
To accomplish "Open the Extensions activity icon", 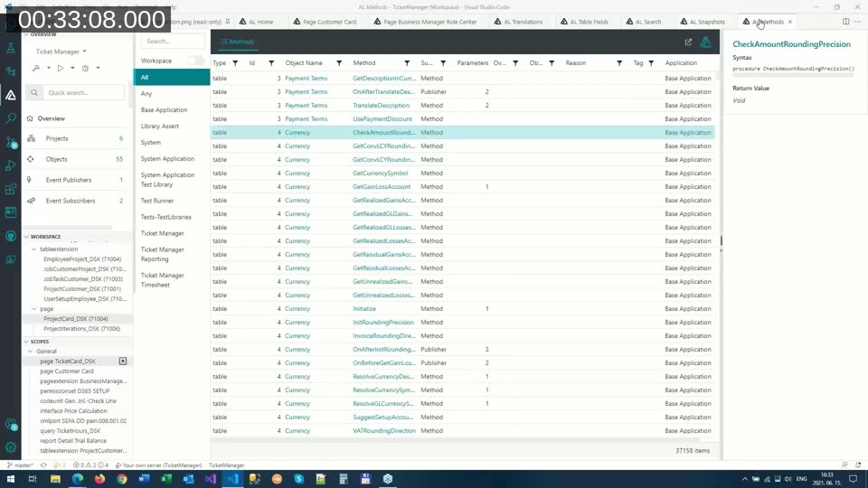I will (x=11, y=189).
